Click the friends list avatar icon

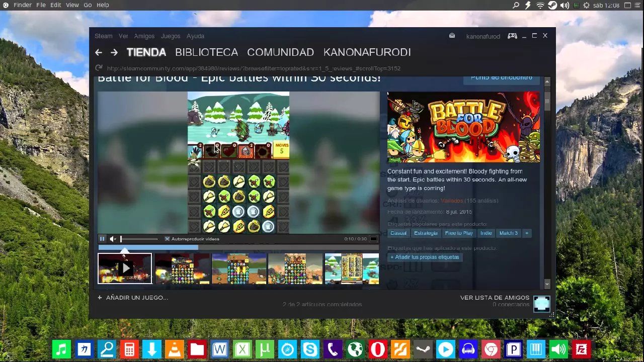(x=542, y=304)
